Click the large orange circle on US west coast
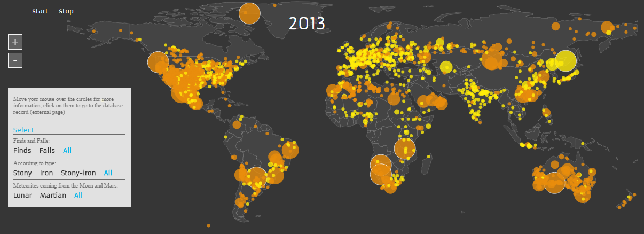 [158, 62]
